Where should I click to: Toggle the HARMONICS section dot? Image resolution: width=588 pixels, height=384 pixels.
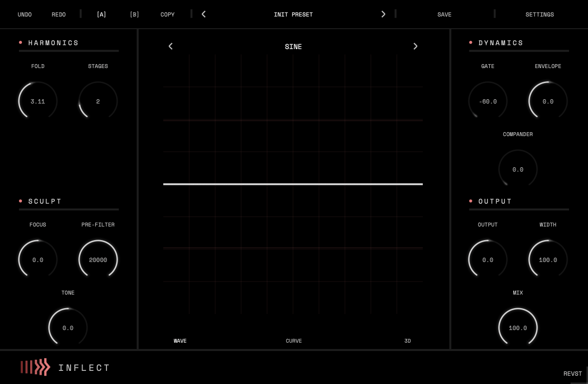click(x=20, y=42)
